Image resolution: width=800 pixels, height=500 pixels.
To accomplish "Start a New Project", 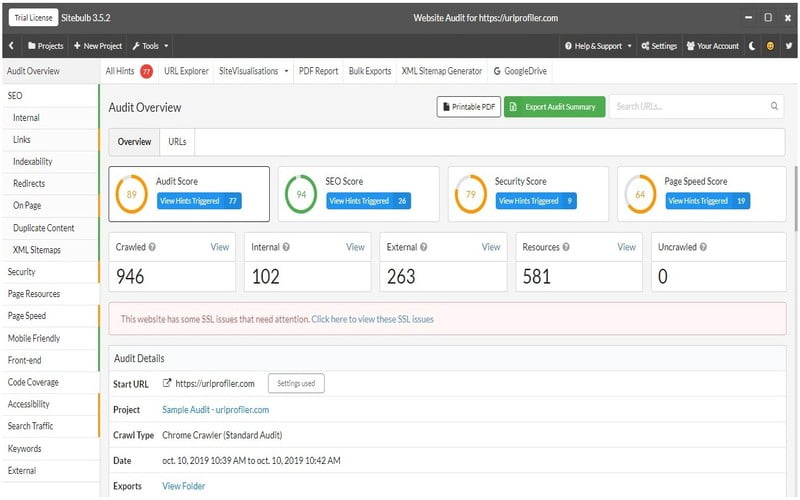I will click(98, 46).
